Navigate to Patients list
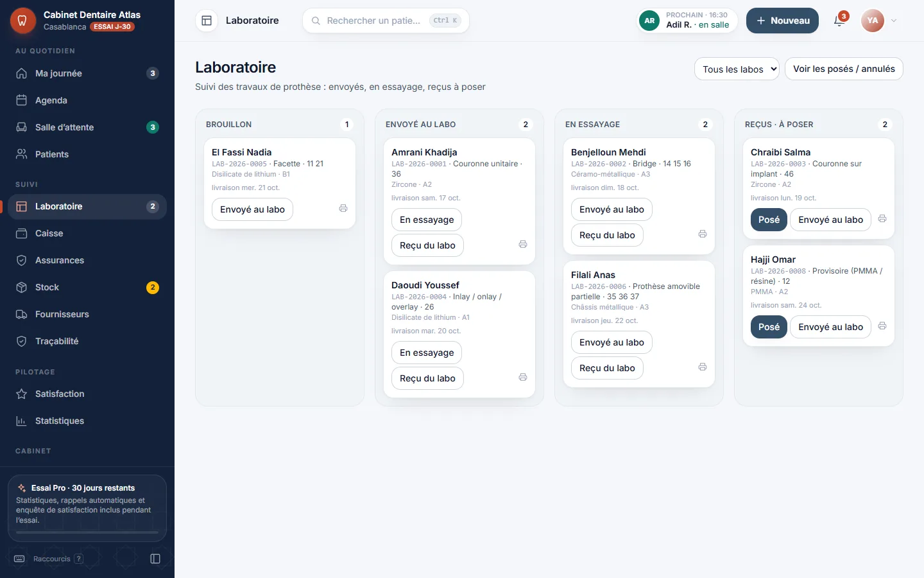The height and width of the screenshot is (578, 924). (87, 154)
